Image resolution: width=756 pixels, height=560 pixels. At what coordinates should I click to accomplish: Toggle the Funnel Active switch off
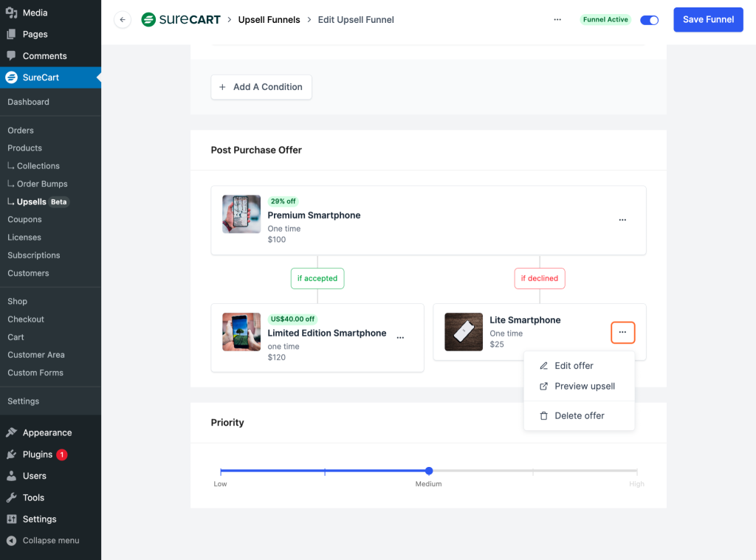point(649,20)
